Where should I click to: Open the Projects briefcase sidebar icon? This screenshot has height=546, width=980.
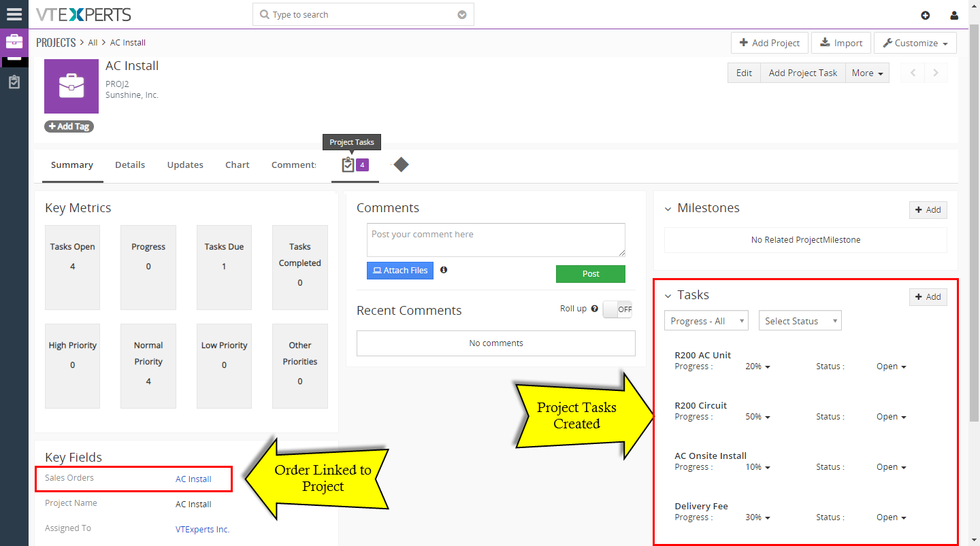[14, 41]
